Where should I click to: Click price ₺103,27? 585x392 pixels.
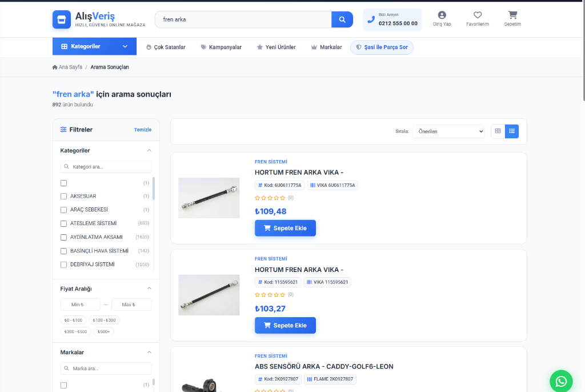point(270,309)
